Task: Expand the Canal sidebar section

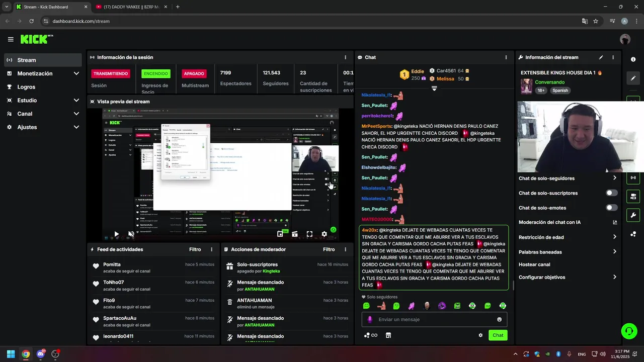Action: [76, 114]
